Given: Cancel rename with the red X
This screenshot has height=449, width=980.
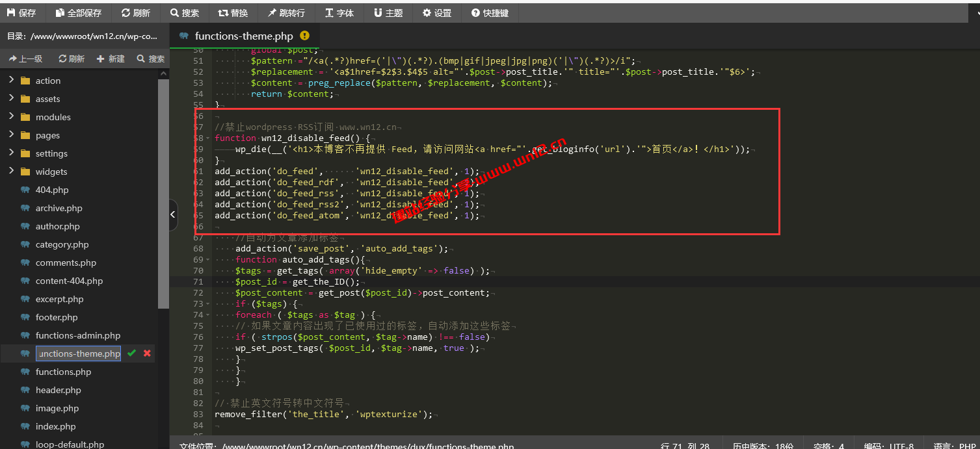Looking at the screenshot, I should coord(147,353).
